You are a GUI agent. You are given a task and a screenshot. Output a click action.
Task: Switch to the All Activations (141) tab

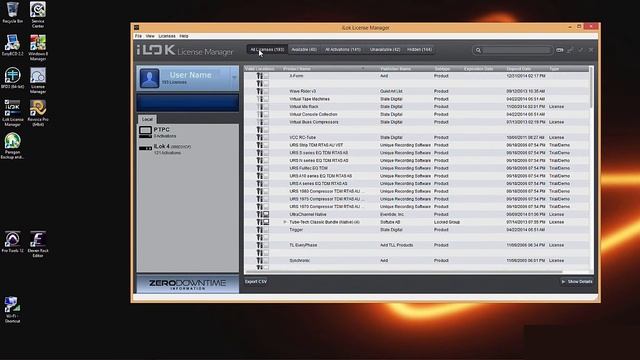pyautogui.click(x=343, y=50)
